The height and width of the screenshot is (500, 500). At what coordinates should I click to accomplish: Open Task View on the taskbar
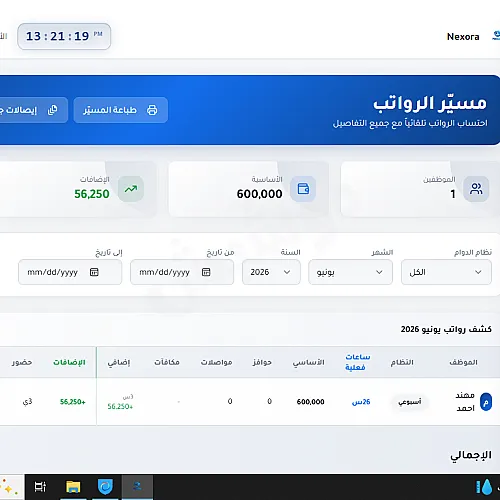40,487
